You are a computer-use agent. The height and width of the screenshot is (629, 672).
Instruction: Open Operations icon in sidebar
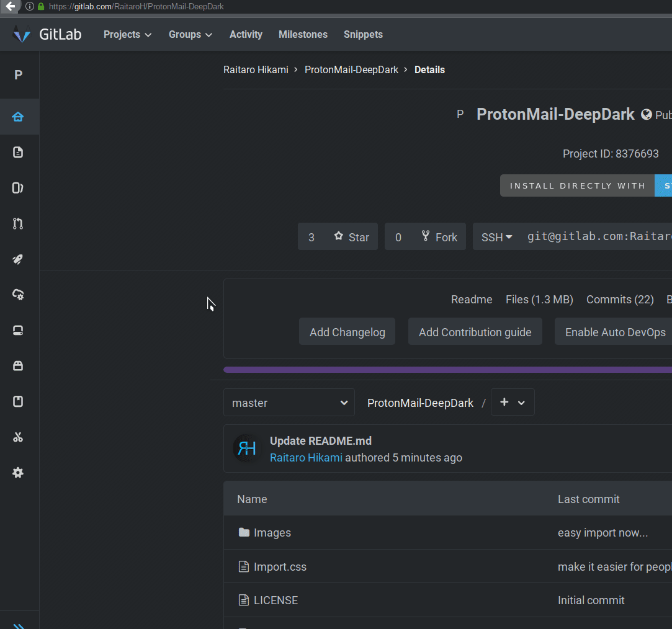pos(18,295)
